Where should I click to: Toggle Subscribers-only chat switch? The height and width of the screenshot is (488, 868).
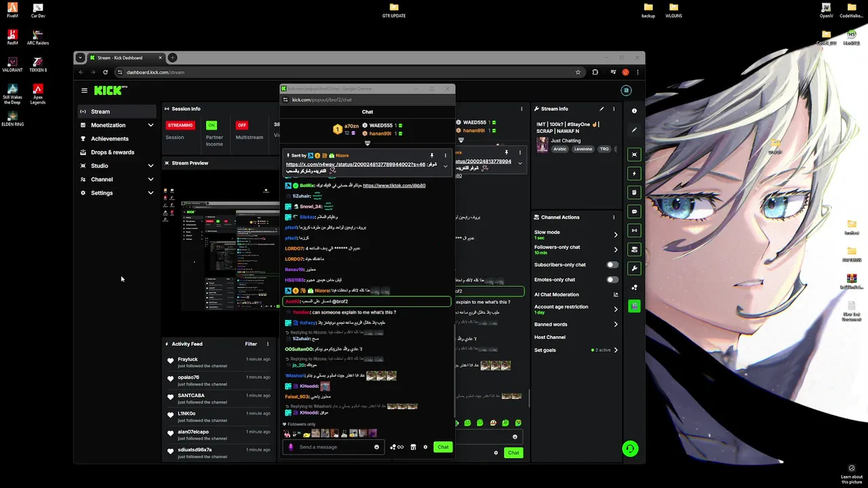(612, 265)
